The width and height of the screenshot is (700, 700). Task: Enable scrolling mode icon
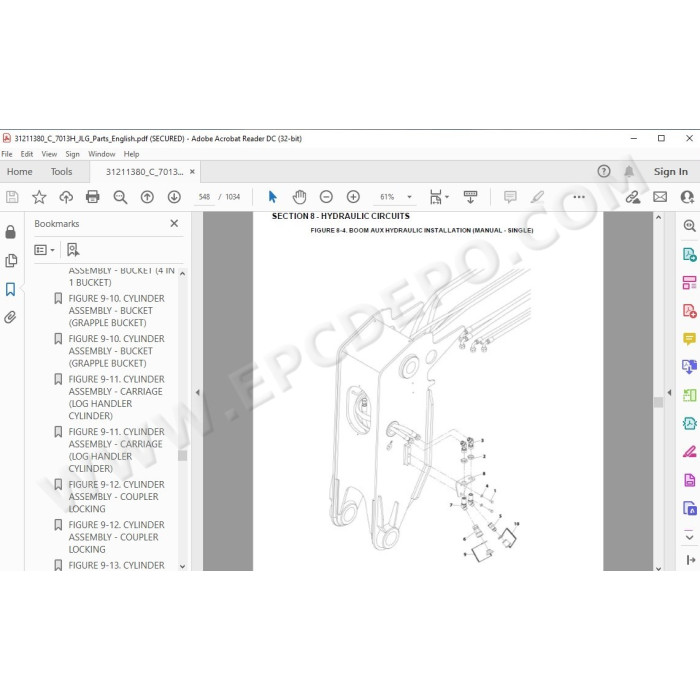coord(471,197)
